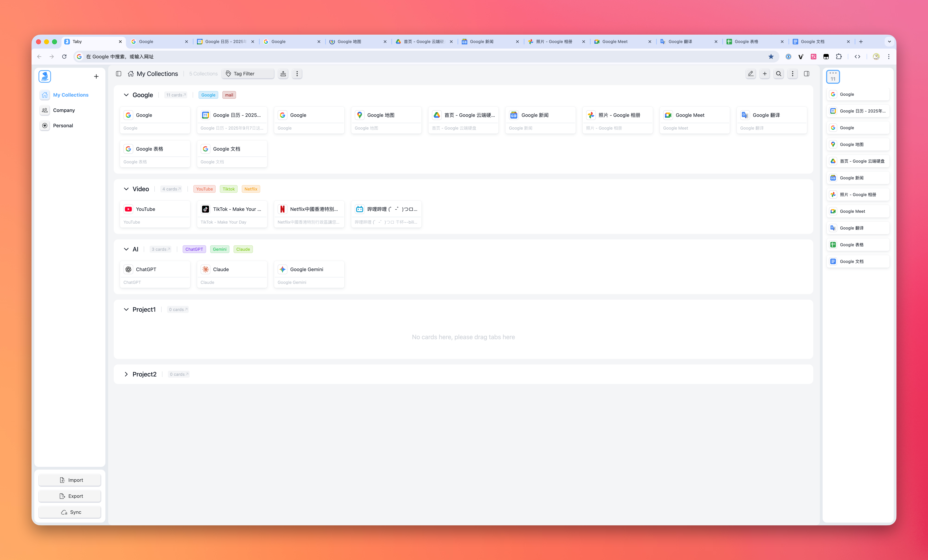Image resolution: width=928 pixels, height=560 pixels.
Task: Switch to the Google 日历 browser tab
Action: pyautogui.click(x=226, y=42)
